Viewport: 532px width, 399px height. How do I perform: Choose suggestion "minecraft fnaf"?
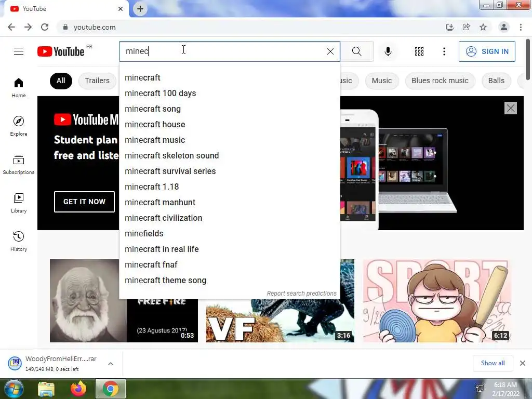pos(229,265)
